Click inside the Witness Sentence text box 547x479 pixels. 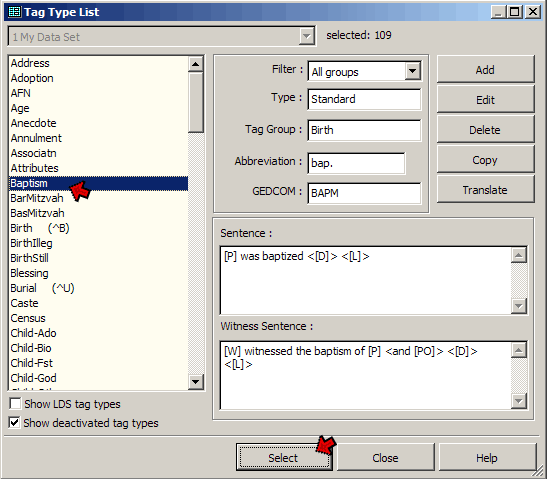[366, 375]
